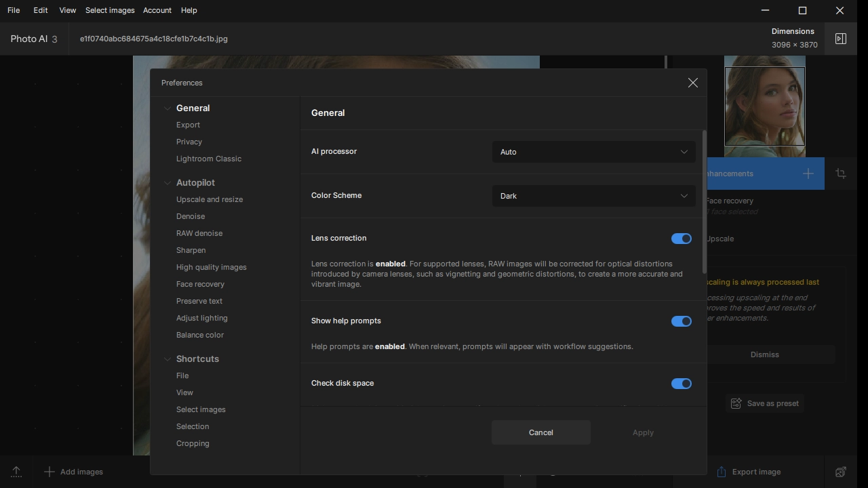Click the Save as preset icon

[736, 404]
